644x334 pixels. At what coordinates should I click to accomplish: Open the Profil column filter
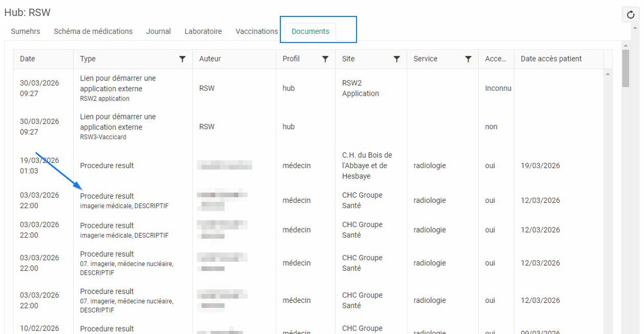tap(325, 59)
